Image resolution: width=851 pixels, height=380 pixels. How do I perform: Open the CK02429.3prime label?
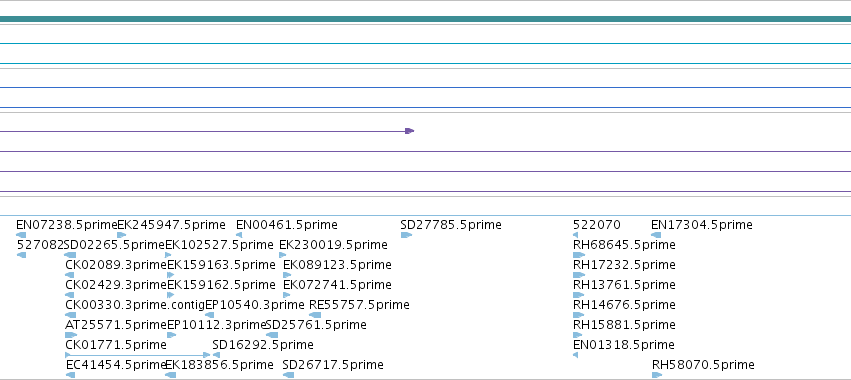116,285
